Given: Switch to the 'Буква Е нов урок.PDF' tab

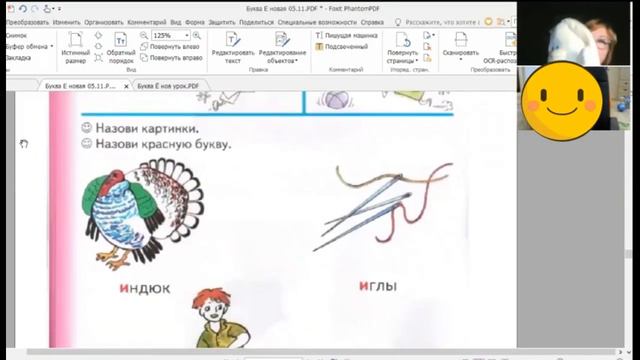Looking at the screenshot, I should click(168, 86).
